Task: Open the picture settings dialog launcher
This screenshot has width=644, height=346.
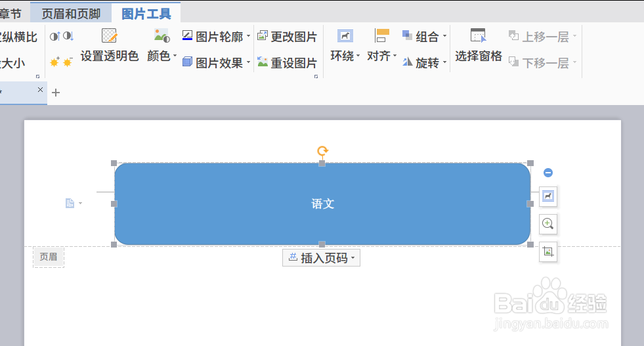Action: [x=316, y=76]
